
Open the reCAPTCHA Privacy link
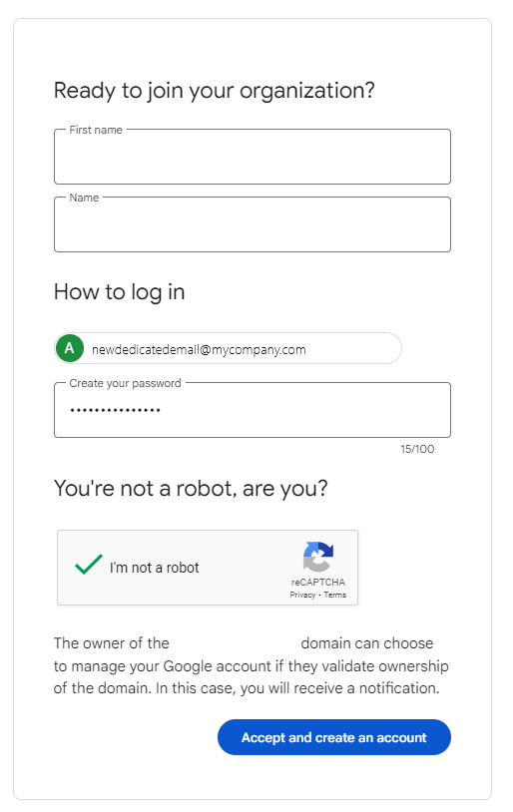click(x=302, y=595)
